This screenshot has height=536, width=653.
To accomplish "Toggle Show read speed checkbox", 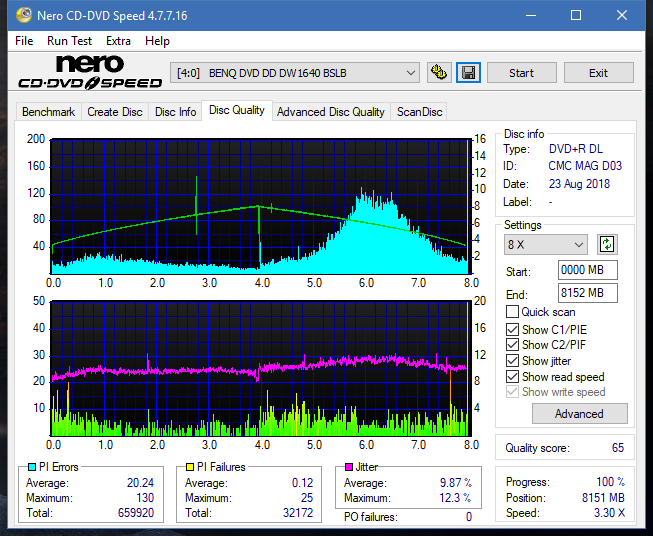I will click(512, 377).
